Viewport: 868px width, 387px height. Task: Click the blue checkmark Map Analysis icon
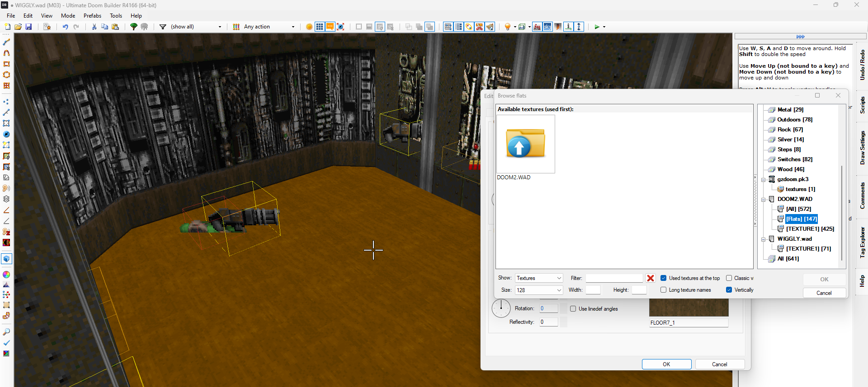pos(6,343)
